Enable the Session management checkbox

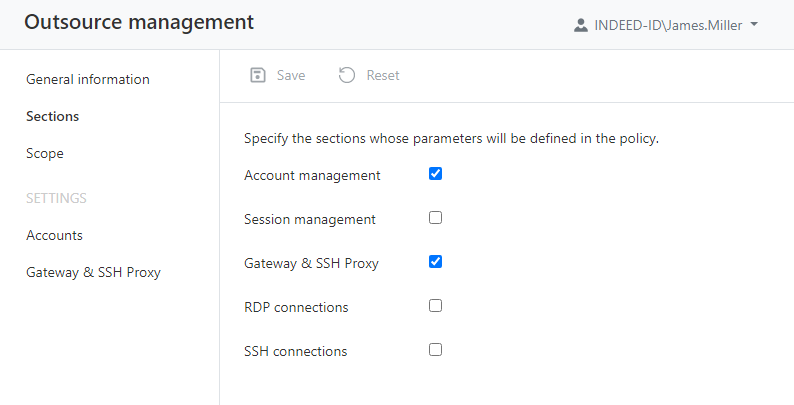click(x=435, y=218)
